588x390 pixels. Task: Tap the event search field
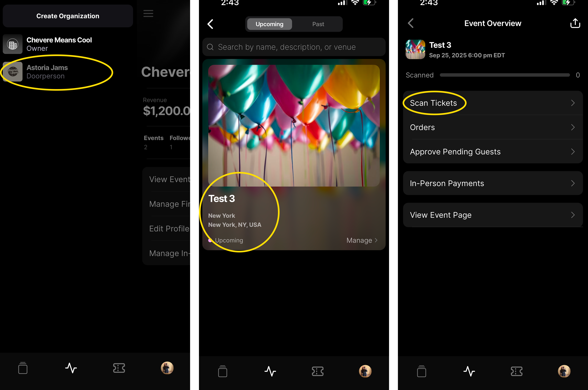click(294, 47)
